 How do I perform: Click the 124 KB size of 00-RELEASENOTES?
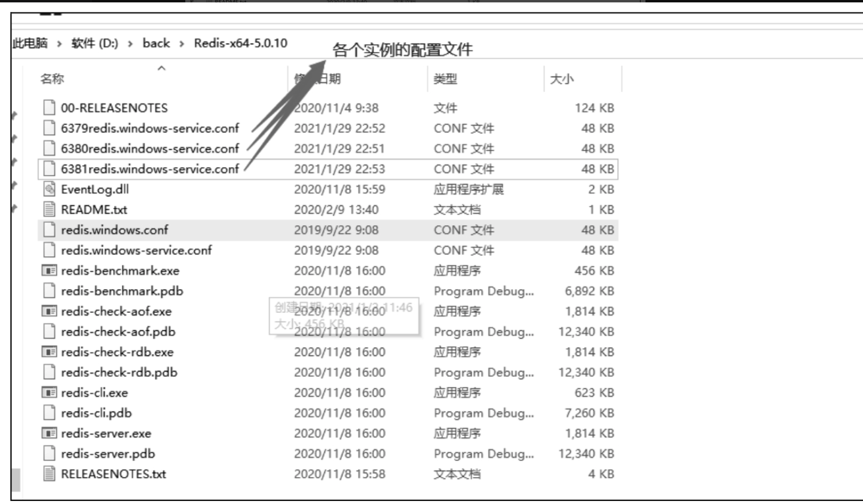pyautogui.click(x=594, y=108)
